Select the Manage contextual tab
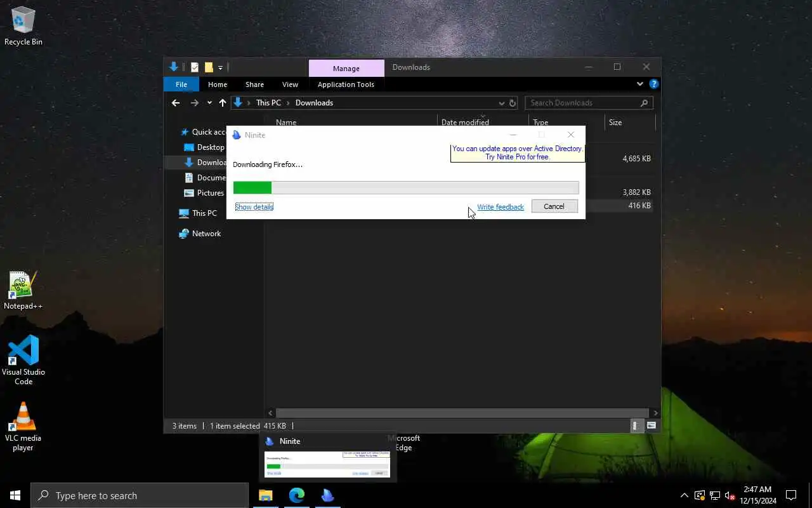812x508 pixels. tap(346, 69)
